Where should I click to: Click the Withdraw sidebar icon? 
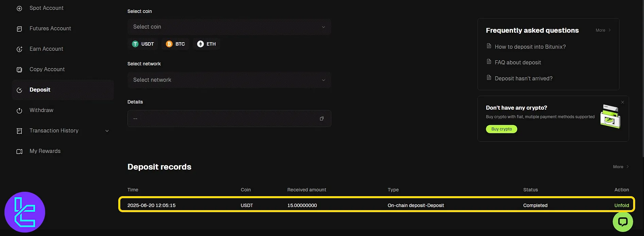point(19,111)
